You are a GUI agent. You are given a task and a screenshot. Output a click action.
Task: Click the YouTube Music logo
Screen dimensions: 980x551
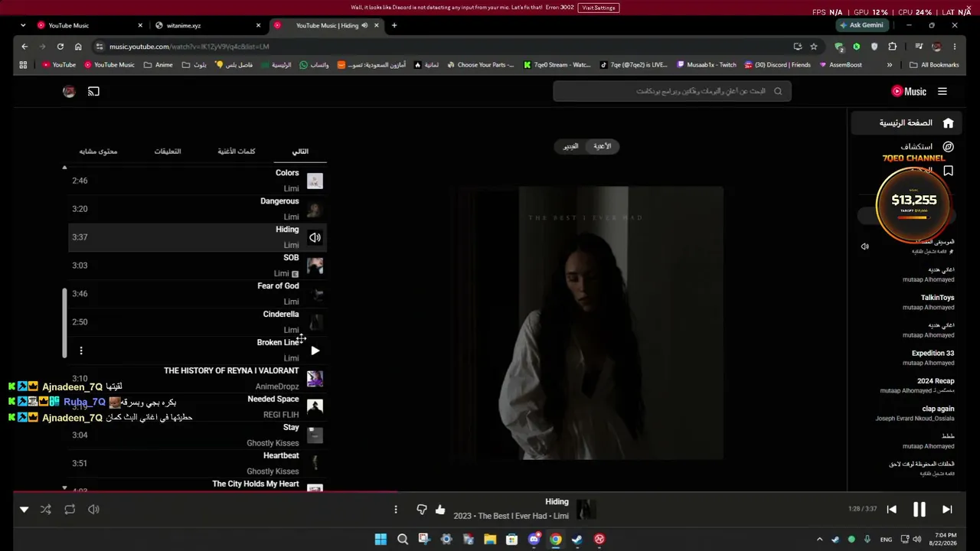click(909, 91)
